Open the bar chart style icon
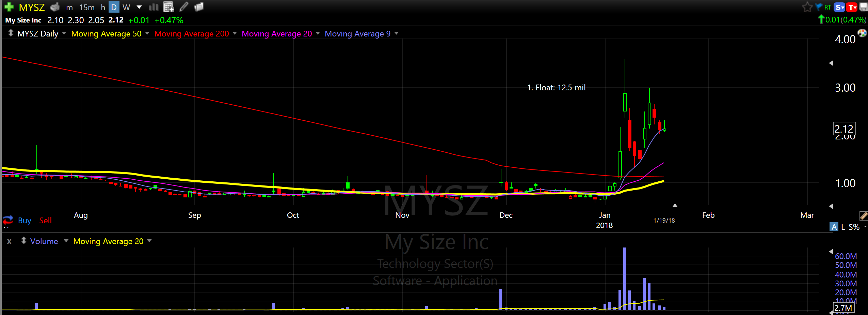 click(x=154, y=7)
